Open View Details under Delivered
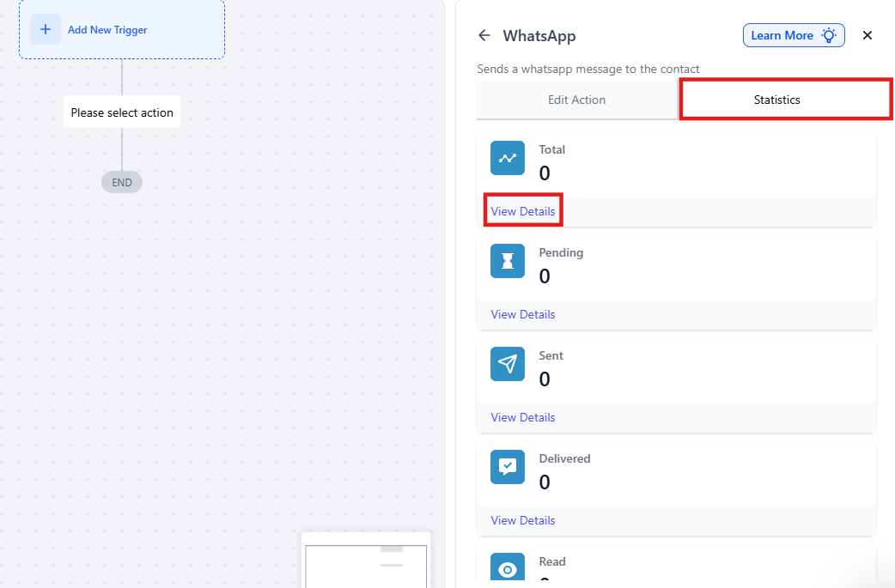895x588 pixels. pyautogui.click(x=523, y=520)
